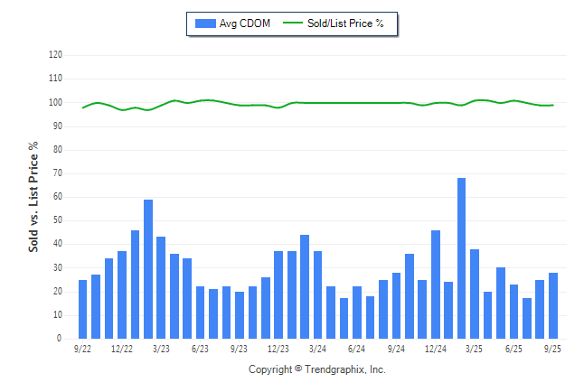Click the bar above the 6/24 label
The height and width of the screenshot is (392, 584).
click(357, 313)
